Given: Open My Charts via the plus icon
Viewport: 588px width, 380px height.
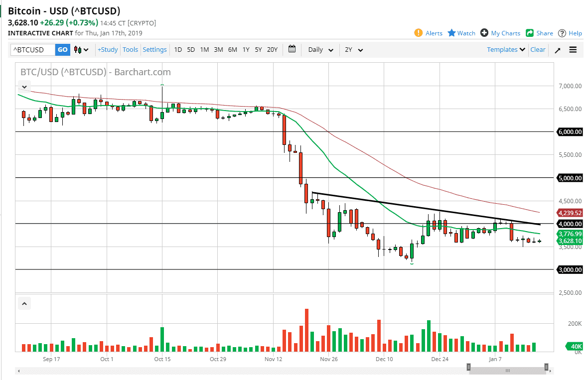Looking at the screenshot, I should 484,33.
